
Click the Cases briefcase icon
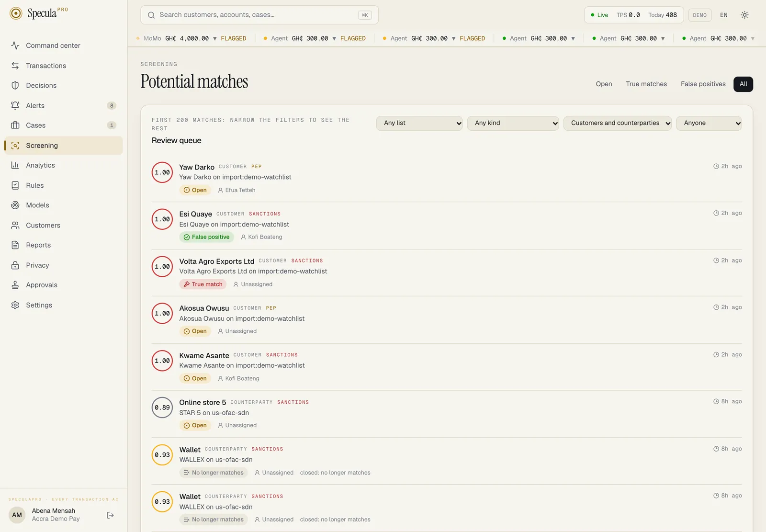coord(15,125)
